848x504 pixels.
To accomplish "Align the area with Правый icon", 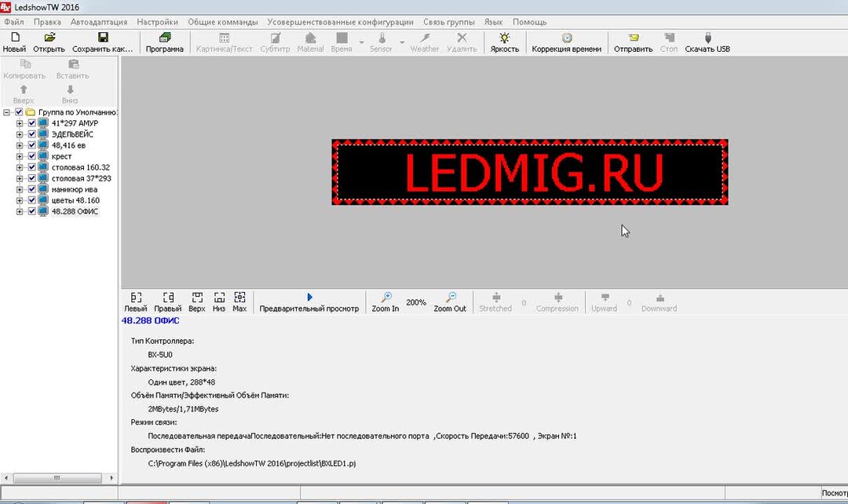I will pyautogui.click(x=168, y=298).
